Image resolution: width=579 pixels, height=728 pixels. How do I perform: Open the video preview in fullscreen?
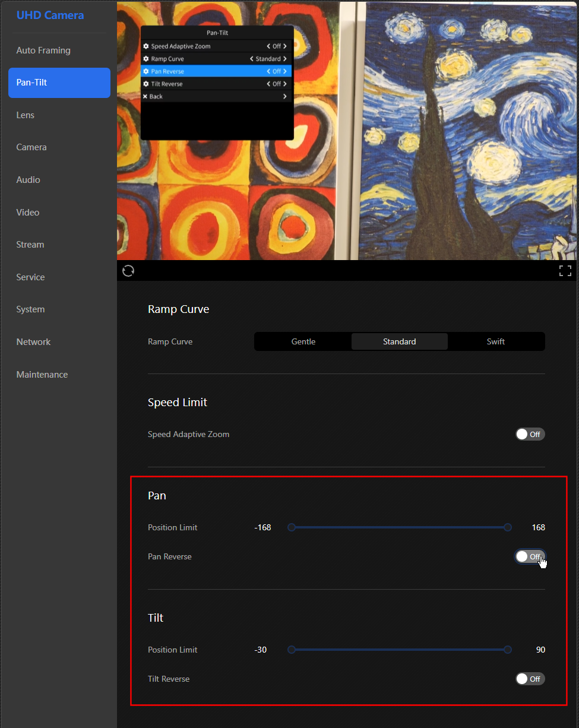pyautogui.click(x=565, y=271)
